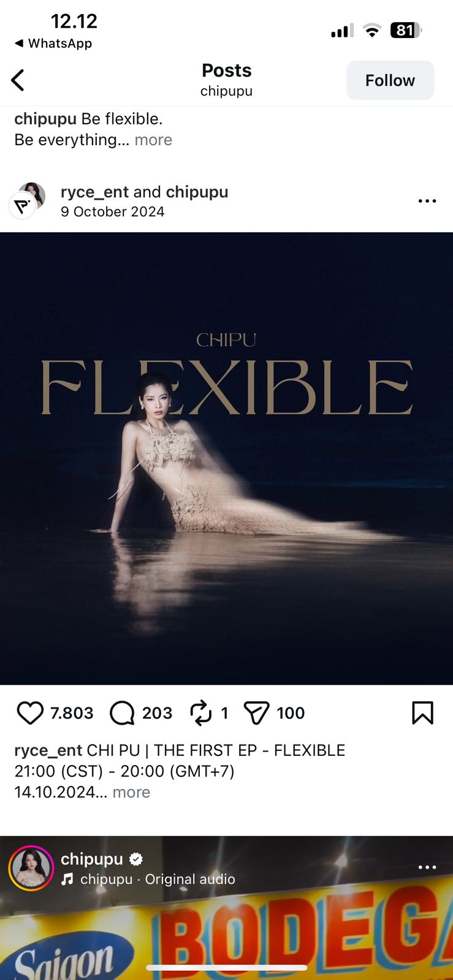Image resolution: width=453 pixels, height=980 pixels.
Task: Like the FLEXIBLE post with the heart icon
Action: (30, 713)
